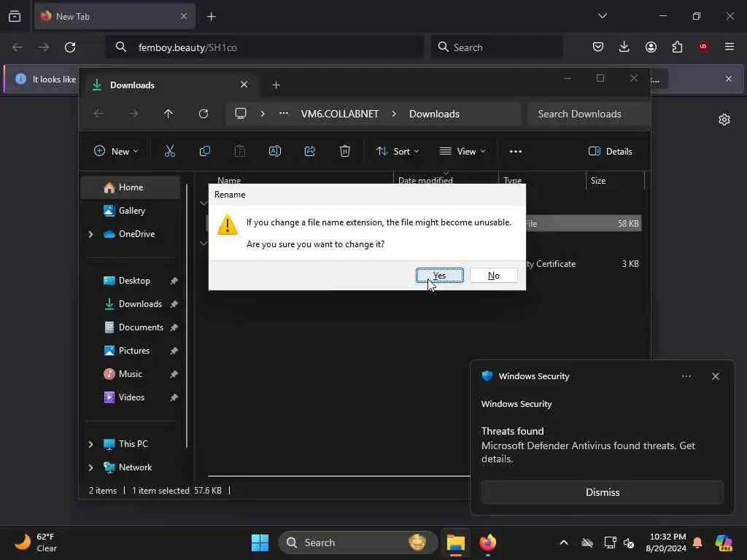This screenshot has width=747, height=560.
Task: Open Firefox downloads panel
Action: click(624, 47)
